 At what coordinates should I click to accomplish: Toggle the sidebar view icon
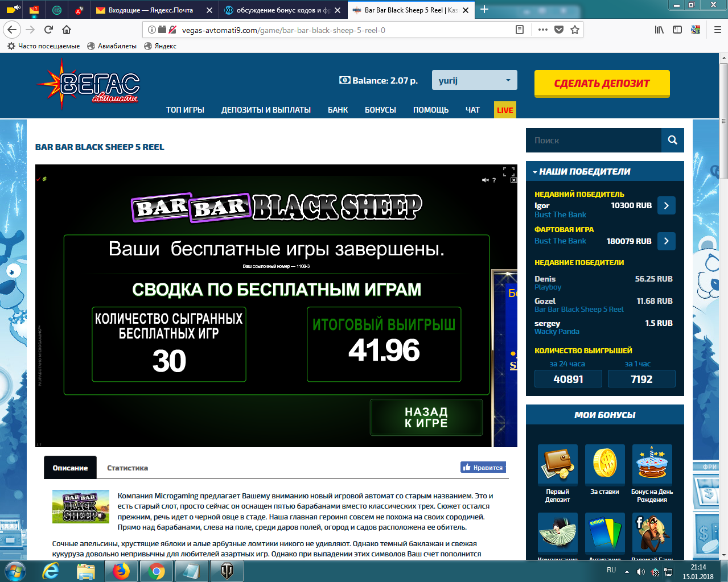coord(677,30)
